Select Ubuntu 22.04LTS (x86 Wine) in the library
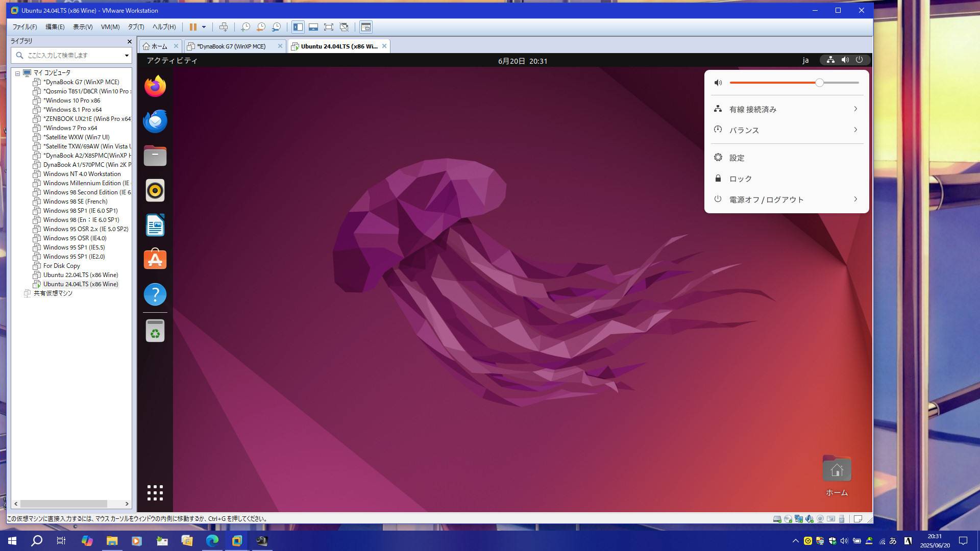Image resolution: width=980 pixels, height=551 pixels. 81,275
